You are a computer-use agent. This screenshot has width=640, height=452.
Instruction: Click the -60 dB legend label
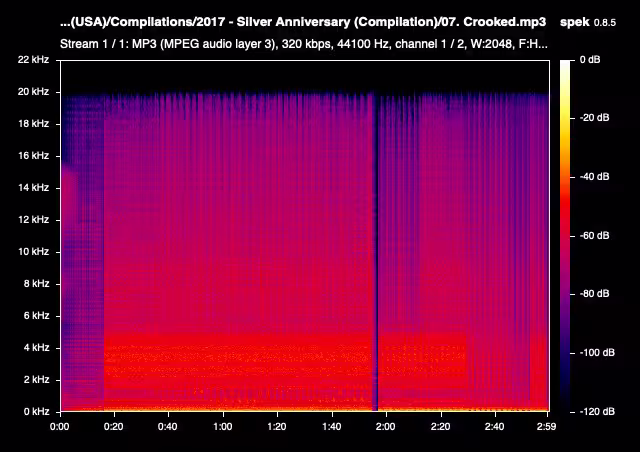click(594, 236)
